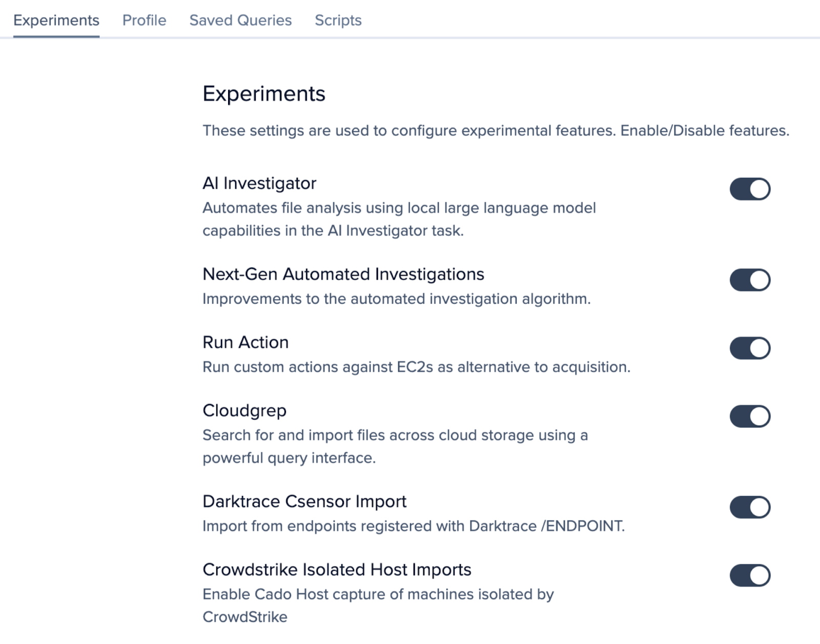Disable Darktrace Csensor Import toggle
The height and width of the screenshot is (644, 820).
click(750, 507)
